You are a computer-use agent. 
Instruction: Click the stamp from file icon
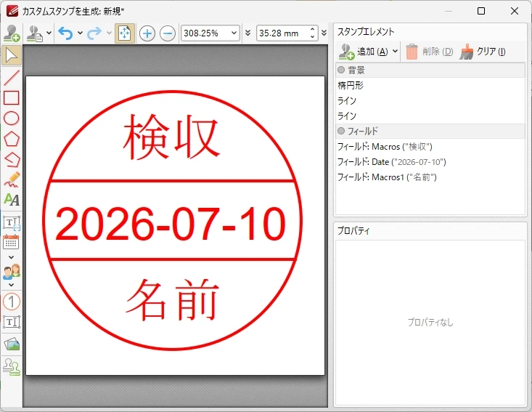[x=35, y=33]
